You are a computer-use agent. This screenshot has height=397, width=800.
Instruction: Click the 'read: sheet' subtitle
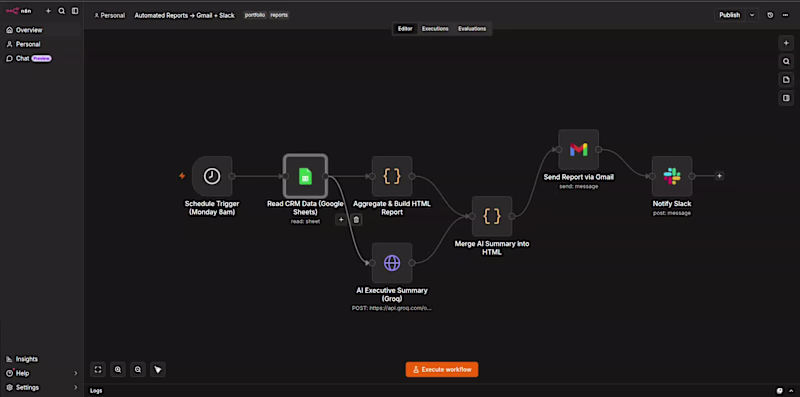click(x=305, y=221)
